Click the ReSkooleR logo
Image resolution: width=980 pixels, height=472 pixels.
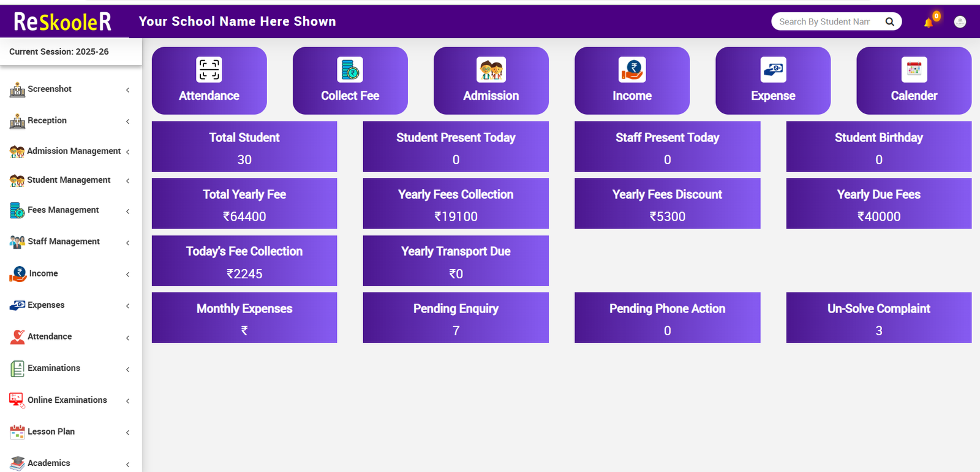(x=63, y=22)
